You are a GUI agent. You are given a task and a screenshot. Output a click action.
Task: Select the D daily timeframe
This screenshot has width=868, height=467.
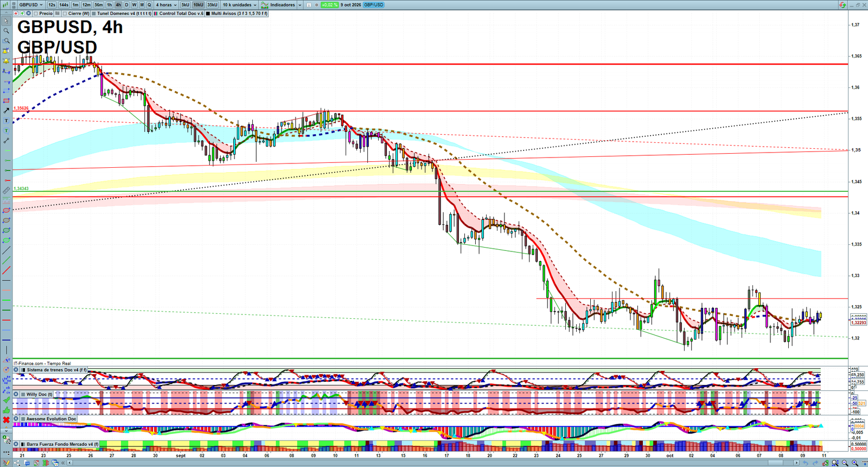point(126,5)
